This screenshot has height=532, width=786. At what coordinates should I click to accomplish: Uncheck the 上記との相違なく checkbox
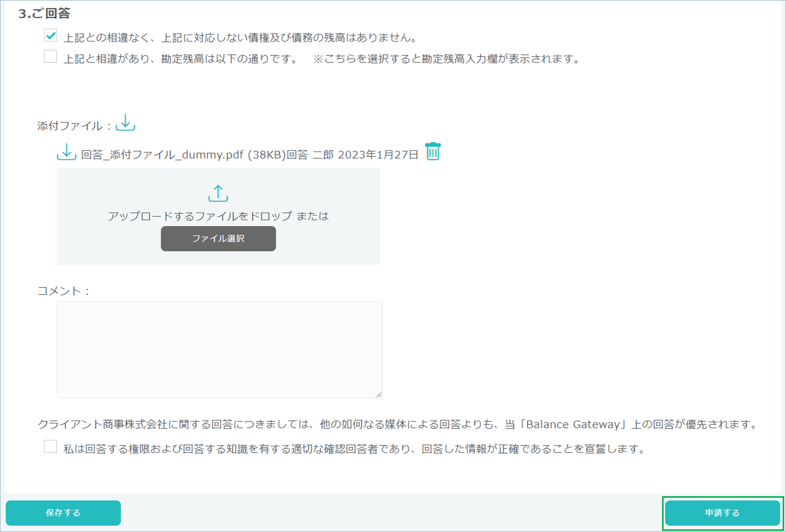pyautogui.click(x=50, y=36)
